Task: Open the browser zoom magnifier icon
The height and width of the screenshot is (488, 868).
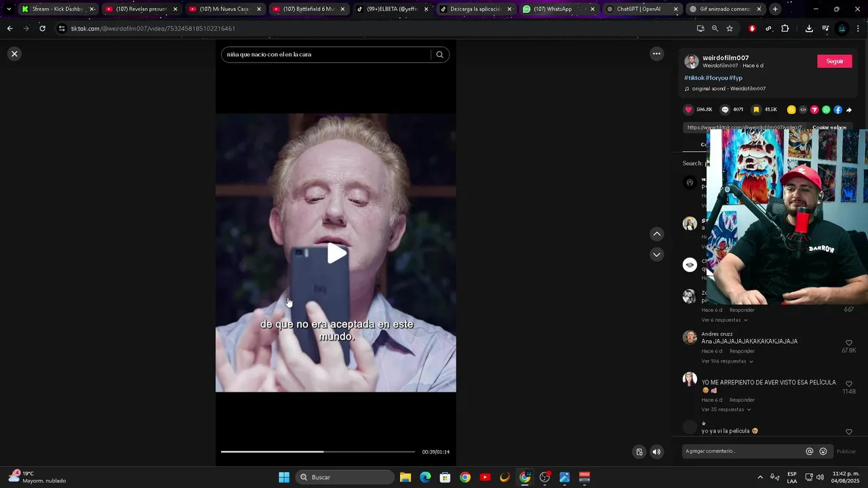Action: coord(715,28)
